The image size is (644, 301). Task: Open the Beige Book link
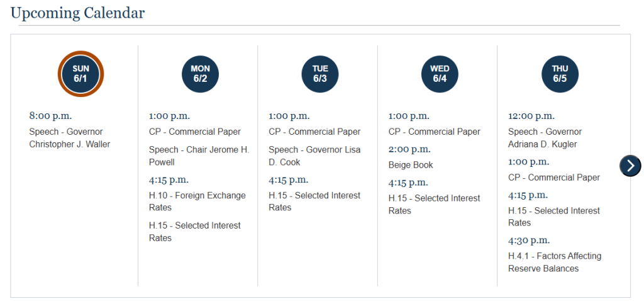coord(411,165)
